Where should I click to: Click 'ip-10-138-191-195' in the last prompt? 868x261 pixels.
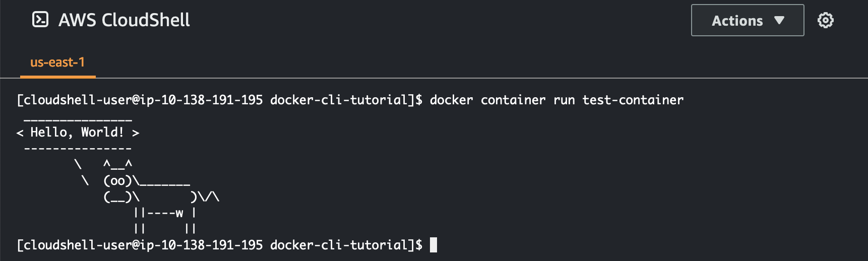tap(201, 245)
